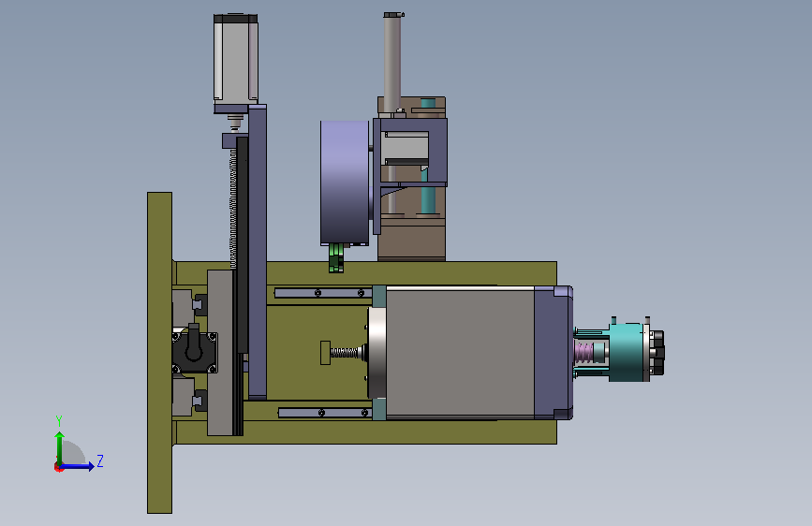Select the black nut at spindle tip

coord(657,353)
